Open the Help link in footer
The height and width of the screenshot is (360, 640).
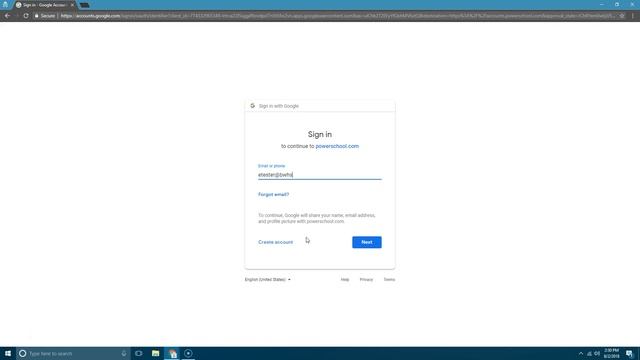click(345, 280)
